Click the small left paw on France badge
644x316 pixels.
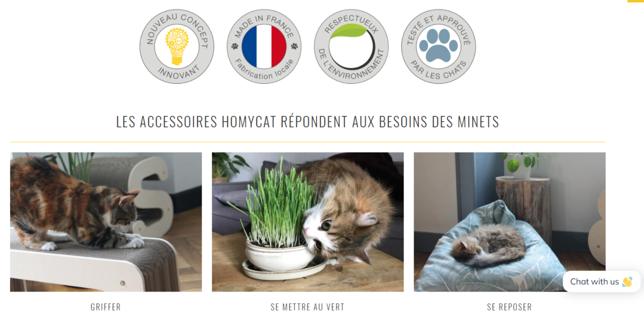235,47
